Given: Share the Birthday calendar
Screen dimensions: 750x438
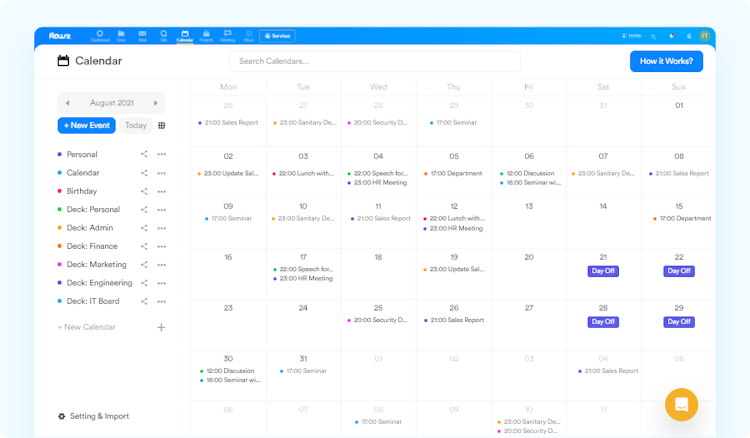Looking at the screenshot, I should (x=144, y=191).
